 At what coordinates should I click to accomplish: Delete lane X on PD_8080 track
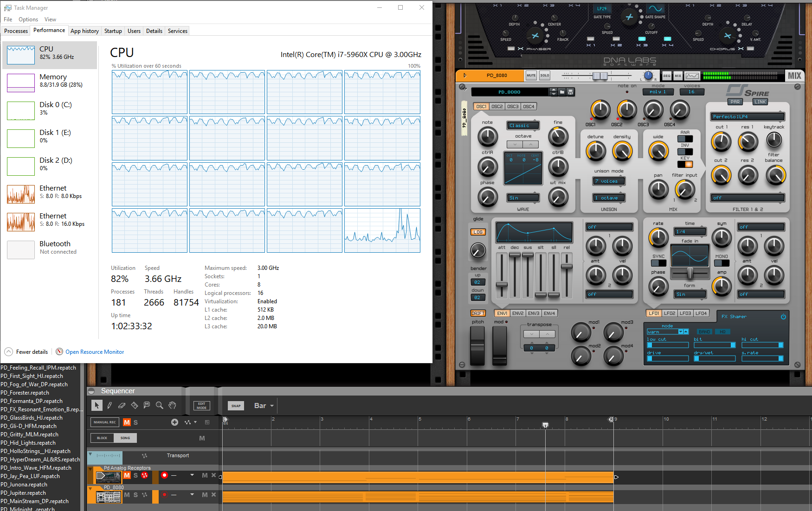click(214, 495)
